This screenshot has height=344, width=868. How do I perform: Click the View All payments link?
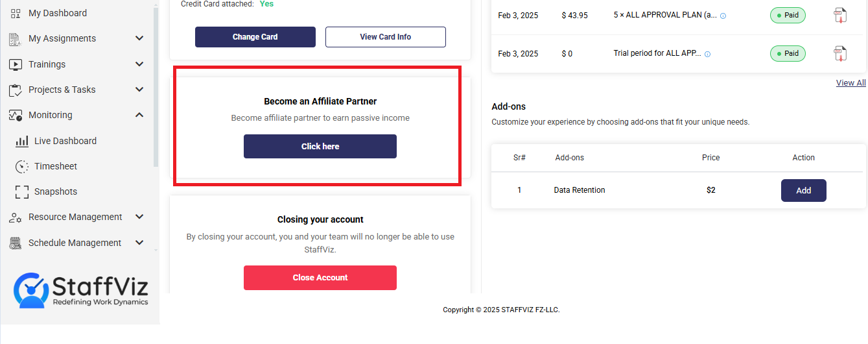click(850, 82)
